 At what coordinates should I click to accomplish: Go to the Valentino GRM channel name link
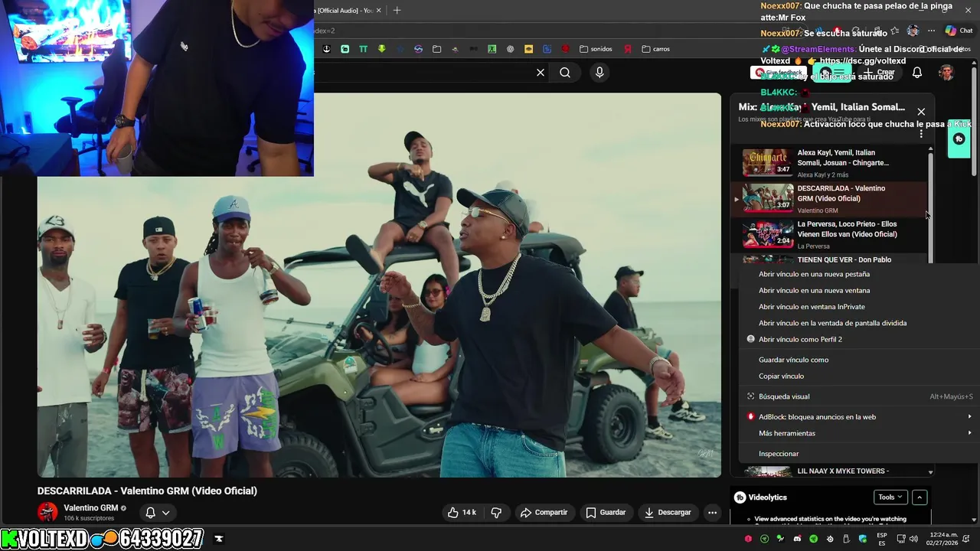pos(90,507)
